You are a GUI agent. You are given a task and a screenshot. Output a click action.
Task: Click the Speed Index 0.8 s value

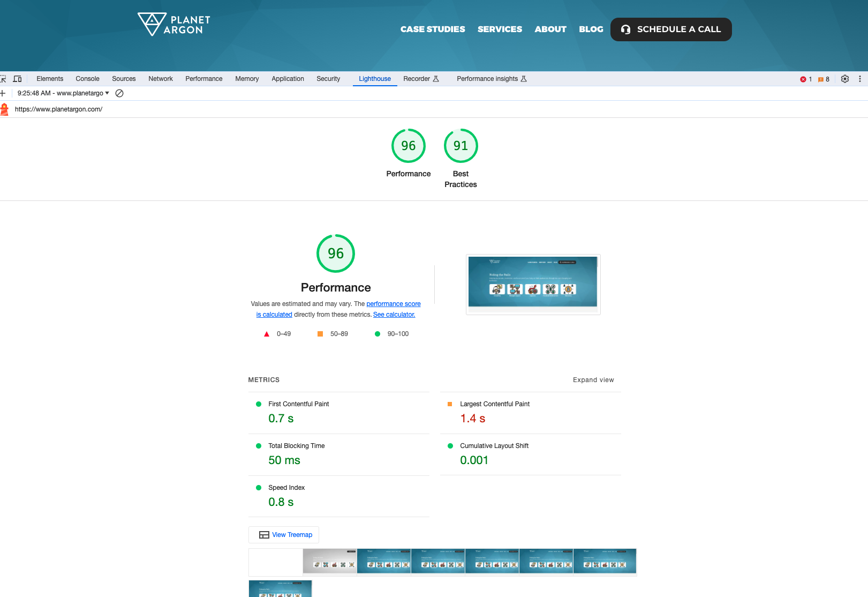click(x=281, y=502)
